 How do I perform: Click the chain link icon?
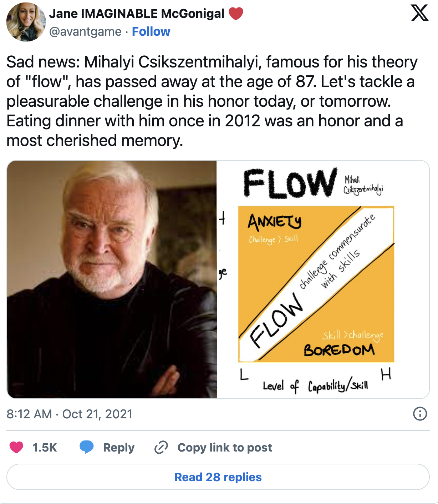click(x=161, y=447)
